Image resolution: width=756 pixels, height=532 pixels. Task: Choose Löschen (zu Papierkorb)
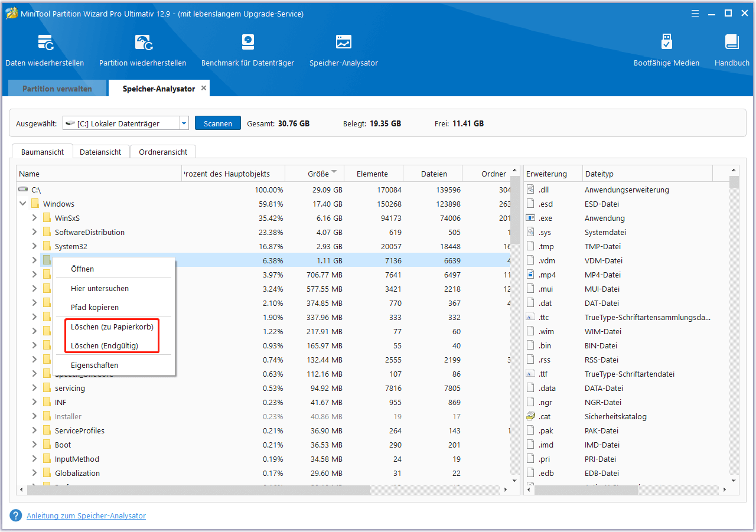click(x=114, y=327)
